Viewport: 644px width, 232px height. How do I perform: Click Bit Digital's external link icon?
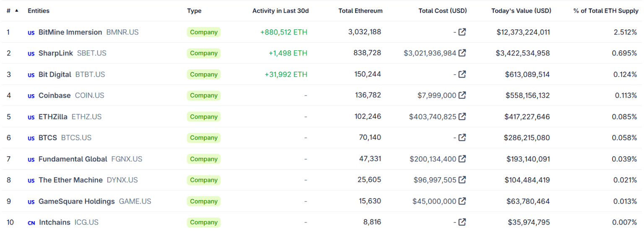coord(462,74)
